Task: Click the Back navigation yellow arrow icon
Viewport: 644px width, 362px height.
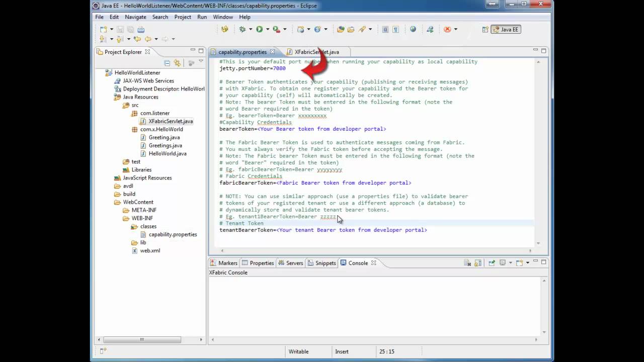Action: click(147, 39)
